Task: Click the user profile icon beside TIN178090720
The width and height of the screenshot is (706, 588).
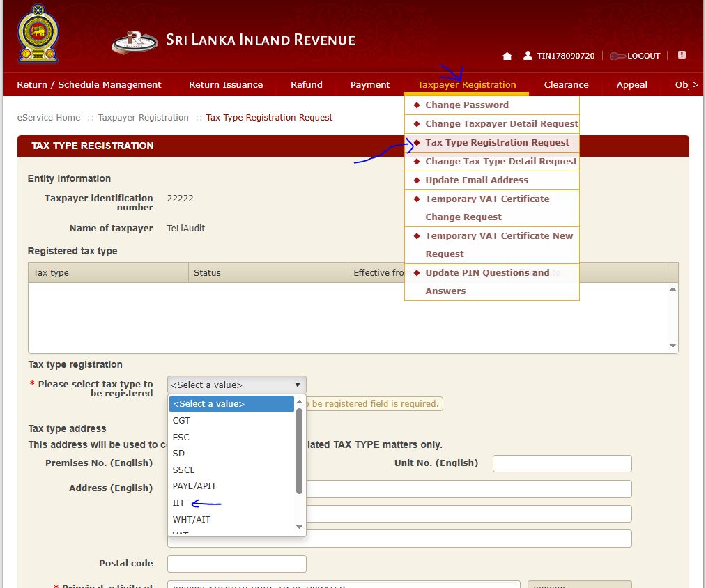Action: [x=526, y=55]
